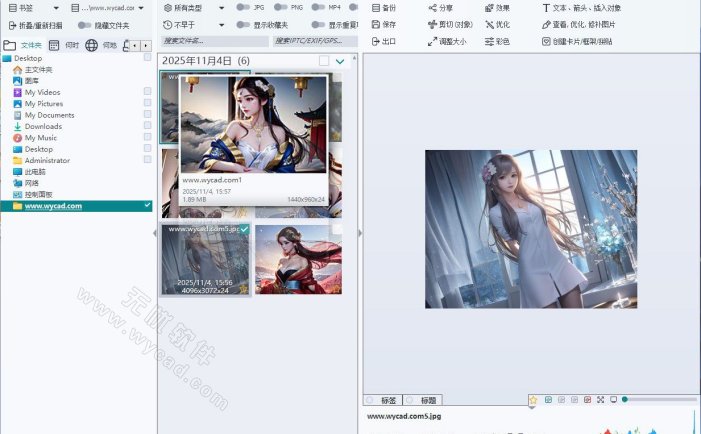Select 网络 network in tree

point(32,183)
